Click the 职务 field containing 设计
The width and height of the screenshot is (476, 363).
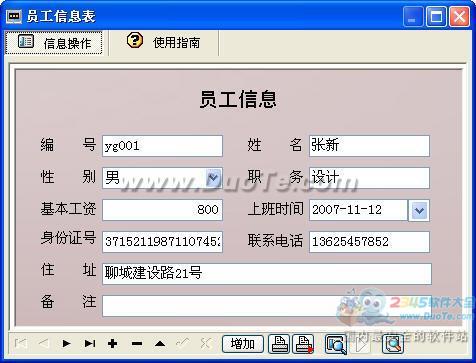pos(369,178)
